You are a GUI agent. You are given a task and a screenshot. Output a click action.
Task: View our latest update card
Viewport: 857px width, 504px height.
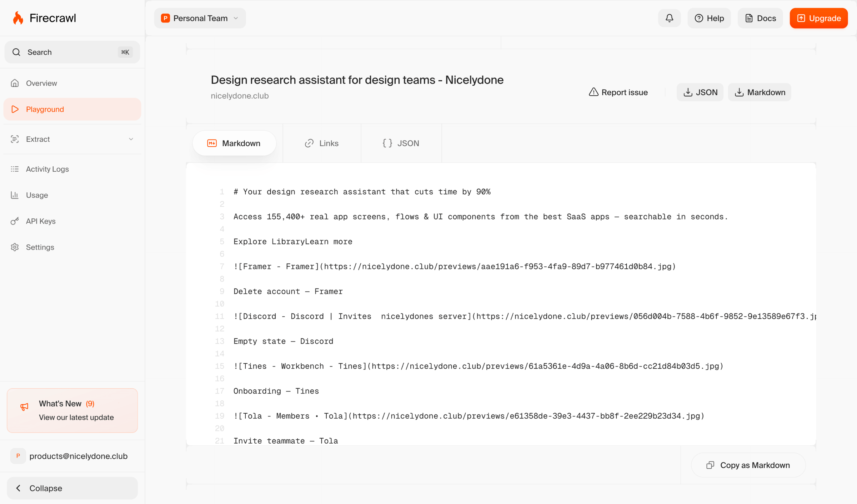click(x=72, y=410)
